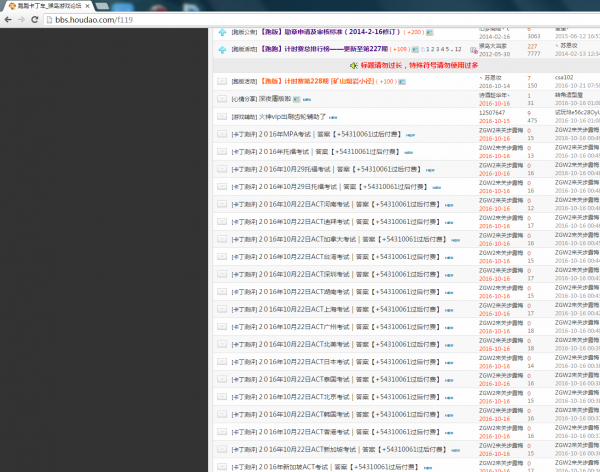This screenshot has width=600, height=472.
Task: Open page 2 of the 第227期 ranking thread
Action: [x=433, y=49]
